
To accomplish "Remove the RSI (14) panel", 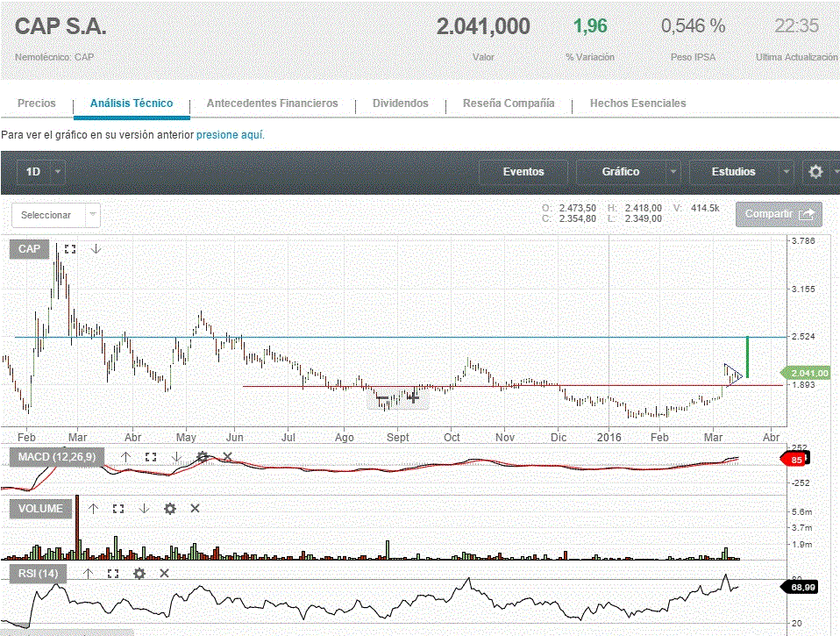I will click(164, 574).
